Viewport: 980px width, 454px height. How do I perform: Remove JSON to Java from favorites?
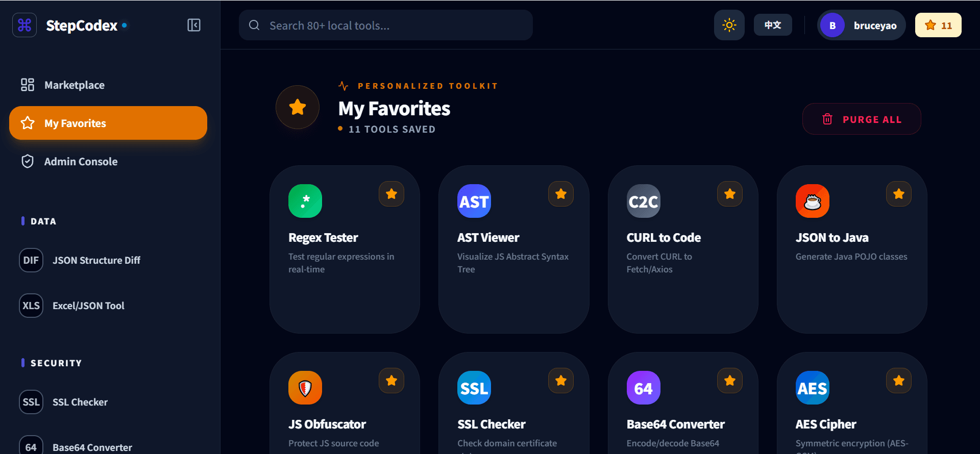[x=898, y=194]
